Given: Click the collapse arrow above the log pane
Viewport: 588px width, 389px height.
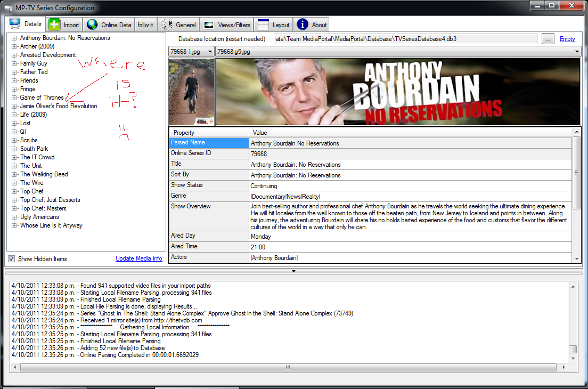Looking at the screenshot, I should coord(293,271).
